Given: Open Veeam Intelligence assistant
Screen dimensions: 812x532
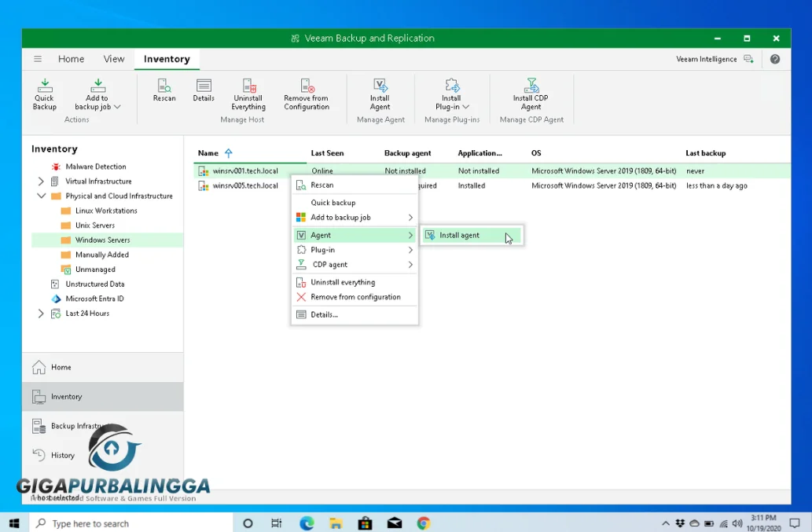Looking at the screenshot, I should coord(715,59).
